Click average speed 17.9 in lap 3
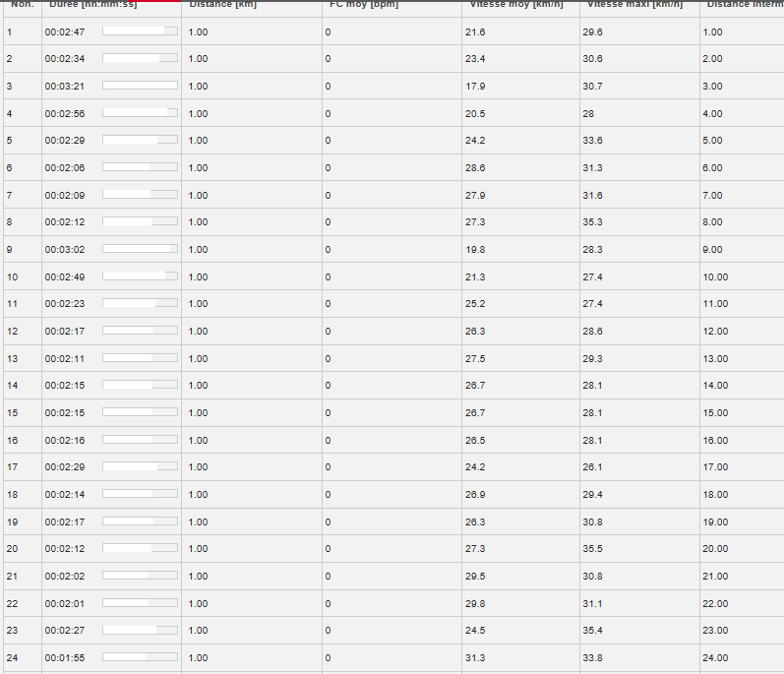784x674 pixels. 475,86
